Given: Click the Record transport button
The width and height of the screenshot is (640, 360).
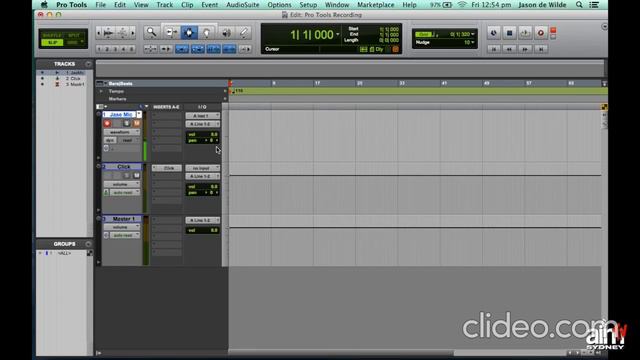Looking at the screenshot, I should click(541, 33).
